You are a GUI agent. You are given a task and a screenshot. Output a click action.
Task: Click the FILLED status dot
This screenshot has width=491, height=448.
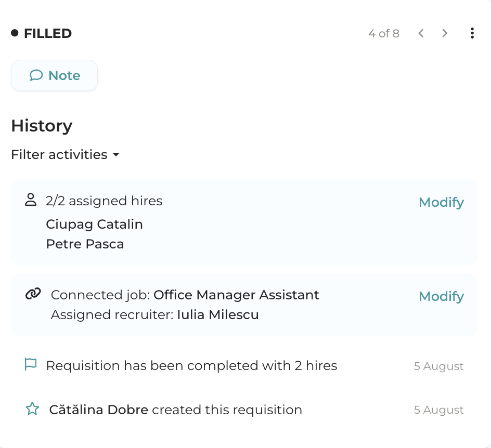pyautogui.click(x=15, y=33)
